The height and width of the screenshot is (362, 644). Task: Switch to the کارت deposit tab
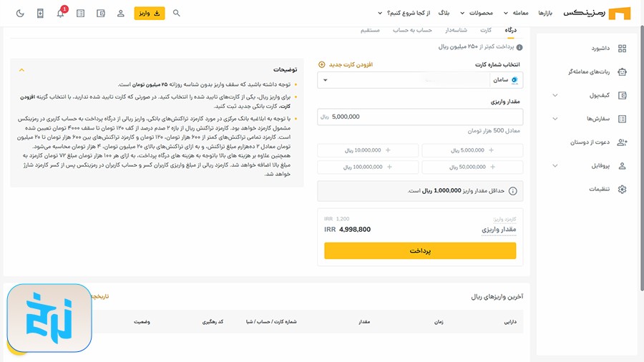486,30
